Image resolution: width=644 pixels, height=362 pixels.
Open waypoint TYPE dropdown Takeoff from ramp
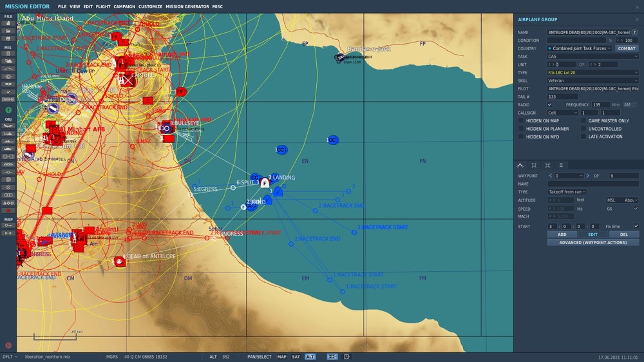tap(567, 192)
